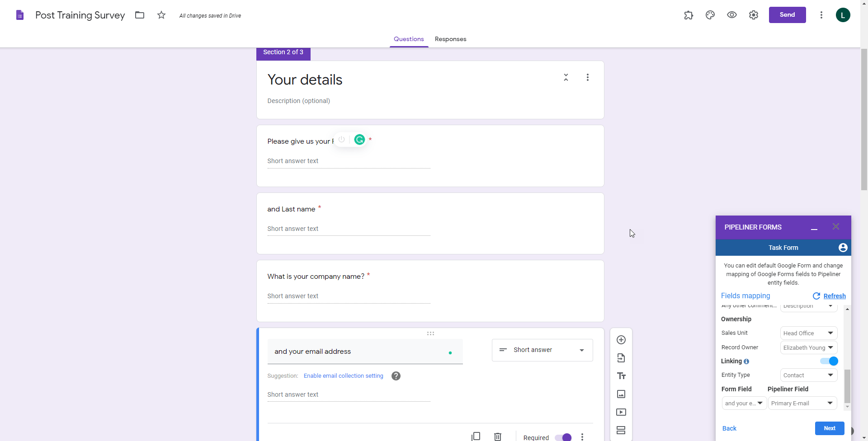Toggle the Required switch on the email question
Screen dimensions: 868x441
point(562,437)
